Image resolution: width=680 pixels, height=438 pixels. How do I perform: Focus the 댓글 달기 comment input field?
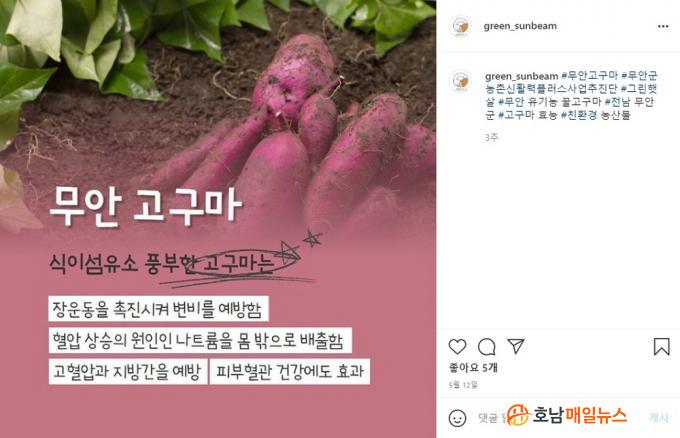[559, 418]
